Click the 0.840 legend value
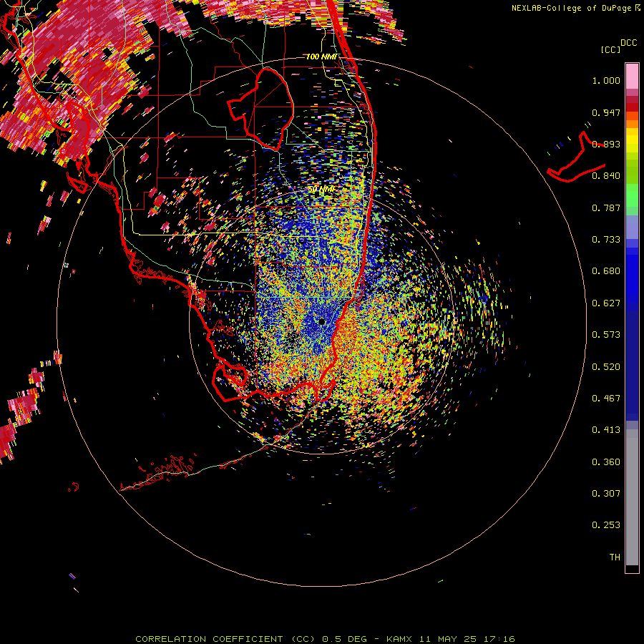 point(606,176)
